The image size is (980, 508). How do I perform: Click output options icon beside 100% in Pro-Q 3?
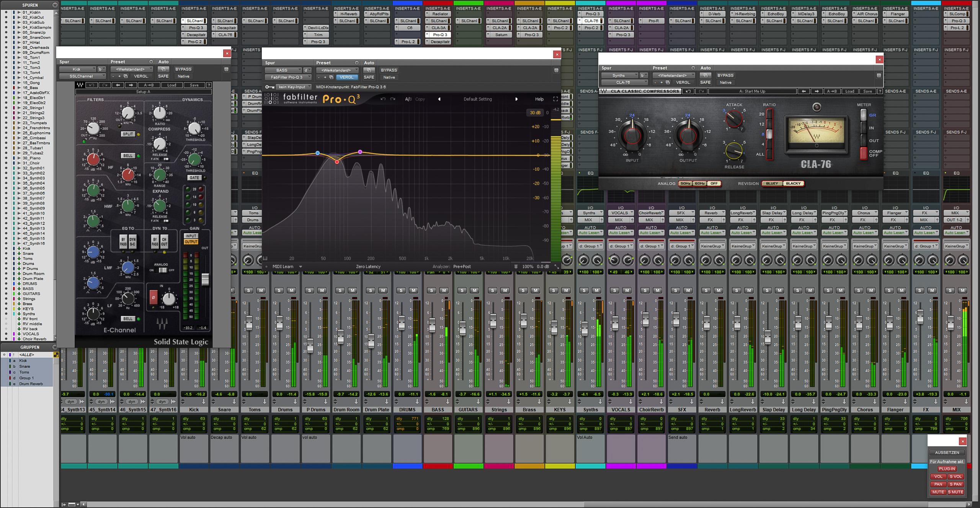(x=516, y=266)
